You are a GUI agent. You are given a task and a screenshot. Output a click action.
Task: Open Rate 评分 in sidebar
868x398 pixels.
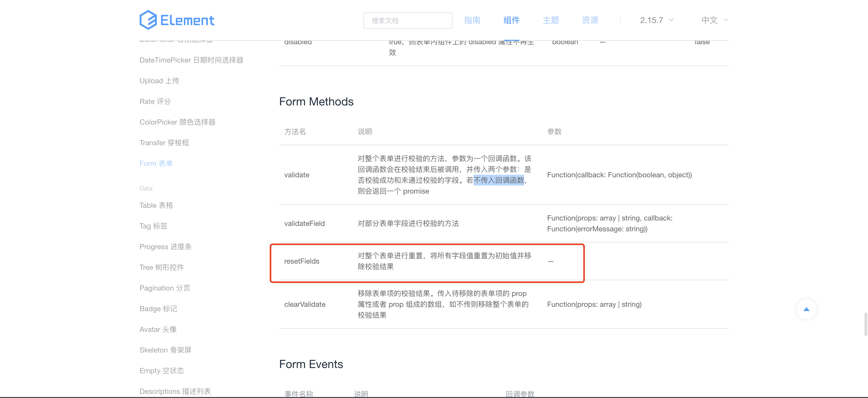[155, 101]
